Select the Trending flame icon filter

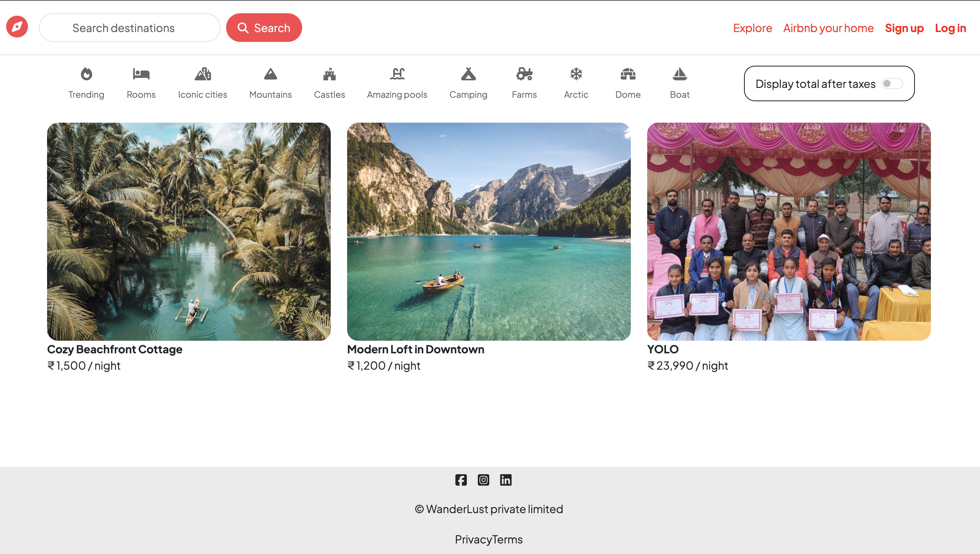pyautogui.click(x=86, y=74)
